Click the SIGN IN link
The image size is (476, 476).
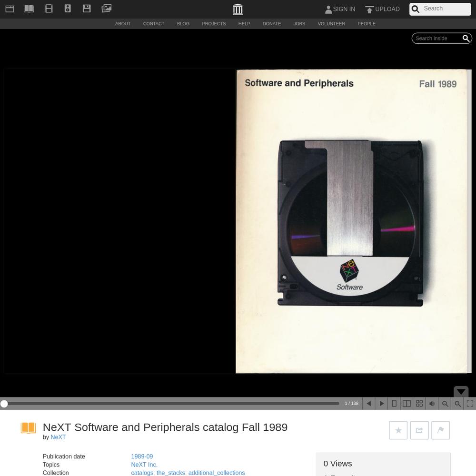click(x=344, y=9)
